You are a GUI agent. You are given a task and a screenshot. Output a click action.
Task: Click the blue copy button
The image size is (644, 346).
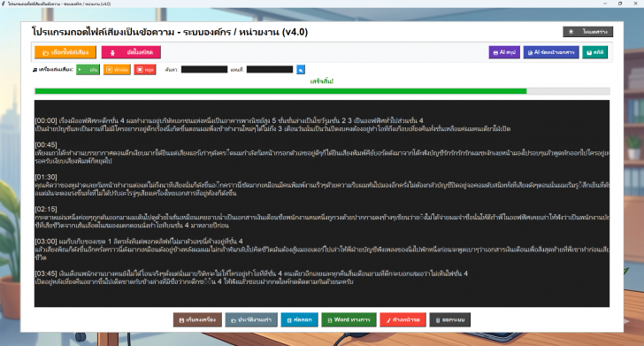click(299, 319)
